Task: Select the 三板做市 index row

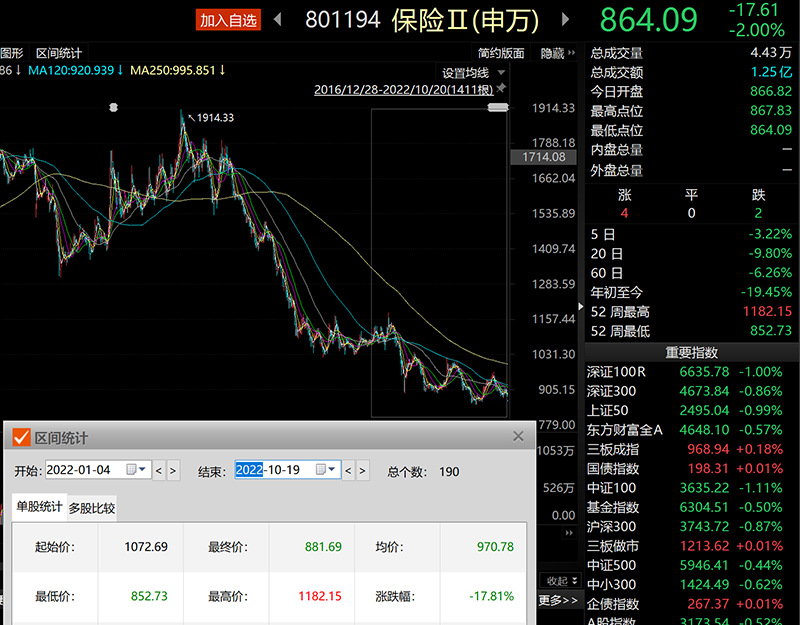Action: click(x=692, y=546)
